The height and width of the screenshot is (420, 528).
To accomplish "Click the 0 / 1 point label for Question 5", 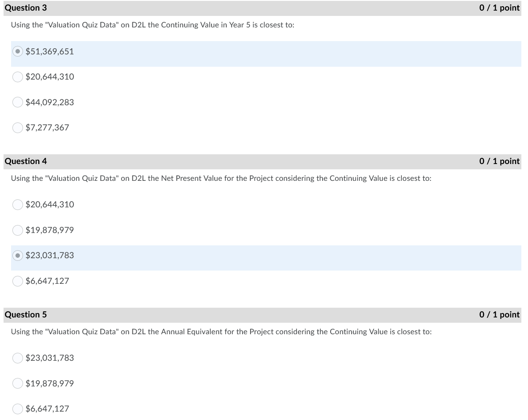I will 500,314.
